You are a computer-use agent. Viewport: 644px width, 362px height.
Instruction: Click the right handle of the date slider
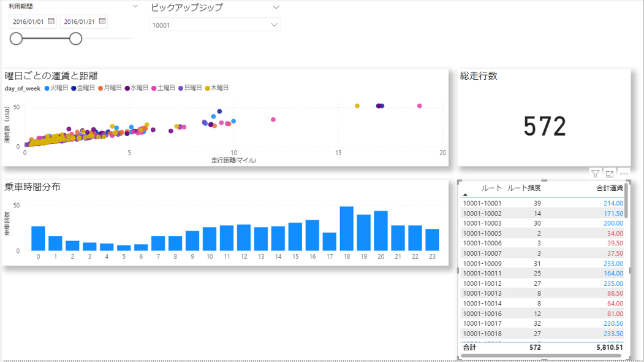point(75,39)
